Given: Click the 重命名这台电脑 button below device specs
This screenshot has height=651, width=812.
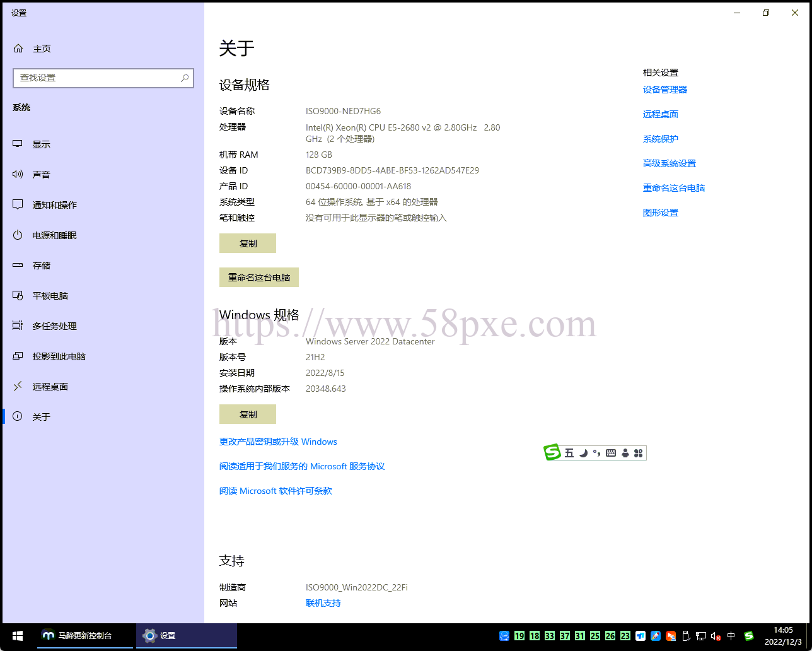Looking at the screenshot, I should 259,278.
